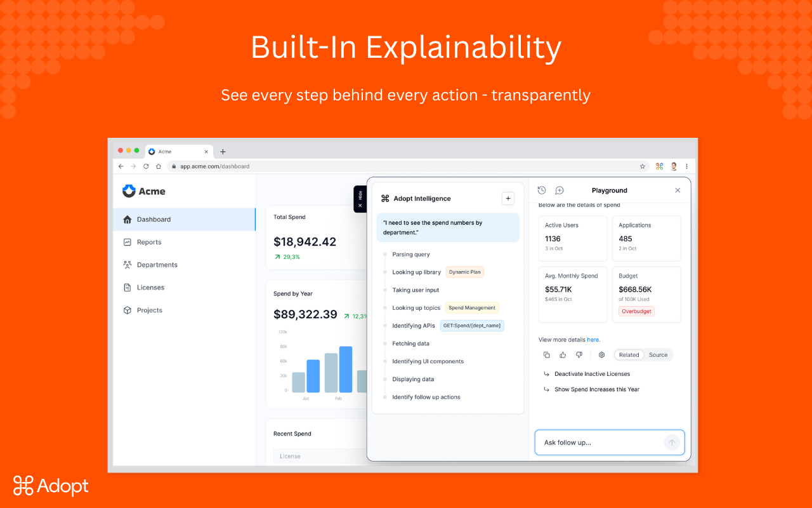This screenshot has height=508, width=812.
Task: Click the Active Users value 1136
Action: coord(553,239)
